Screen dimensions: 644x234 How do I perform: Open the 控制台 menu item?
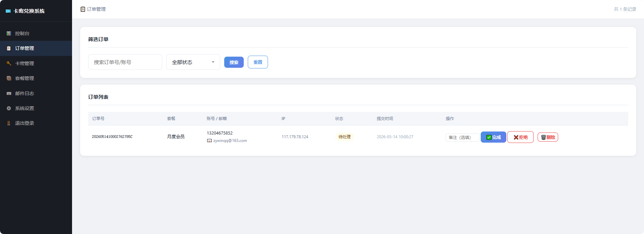tap(36, 33)
